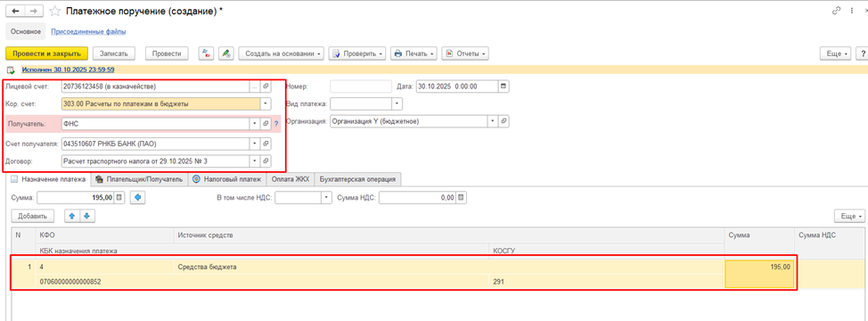This screenshot has height=321, width=868.
Task: Click the Провести и закрыть button
Action: click(47, 53)
